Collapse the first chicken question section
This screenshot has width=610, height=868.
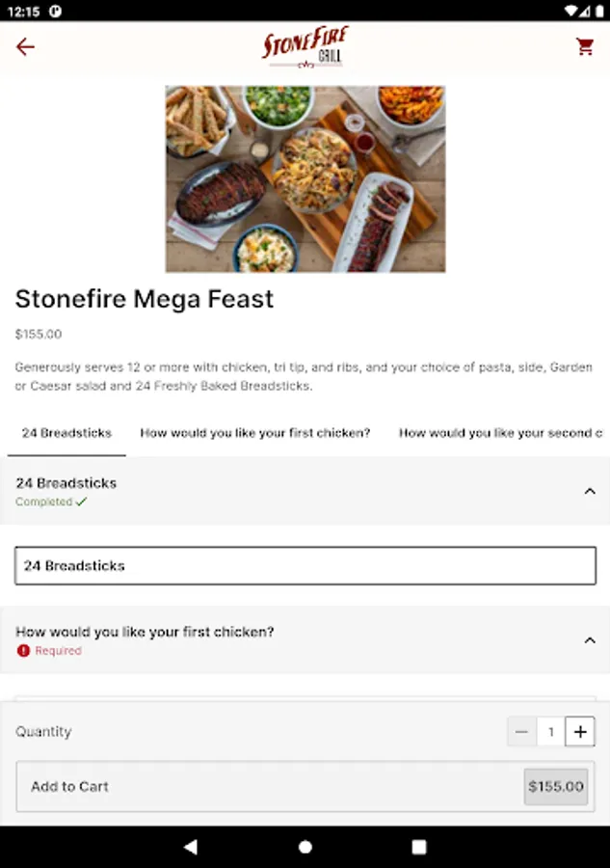(590, 640)
